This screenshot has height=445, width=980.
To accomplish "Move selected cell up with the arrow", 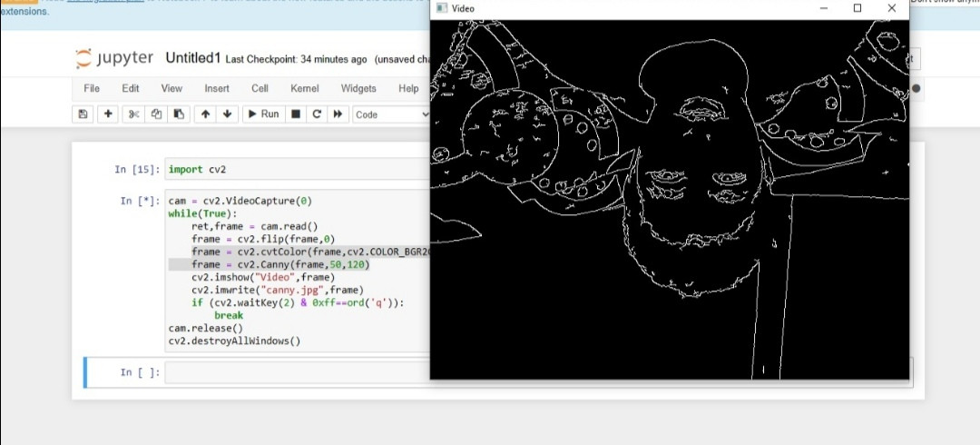I will (205, 114).
